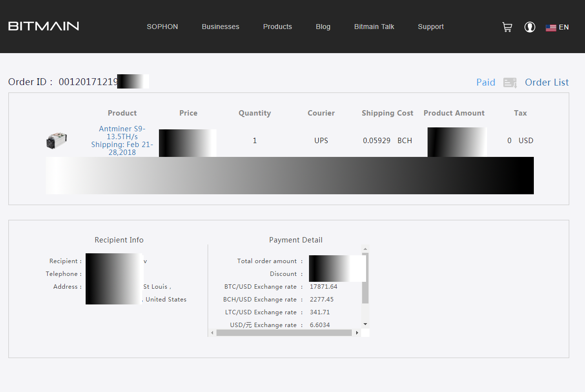
Task: Click the user account profile icon
Action: [x=530, y=27]
